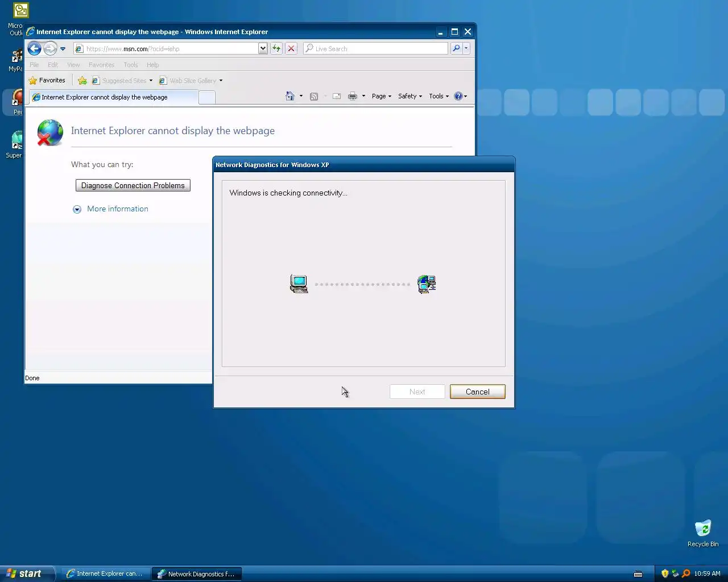Screen dimensions: 728x582
Task: Open the Windows Start menu
Action: (x=27, y=573)
